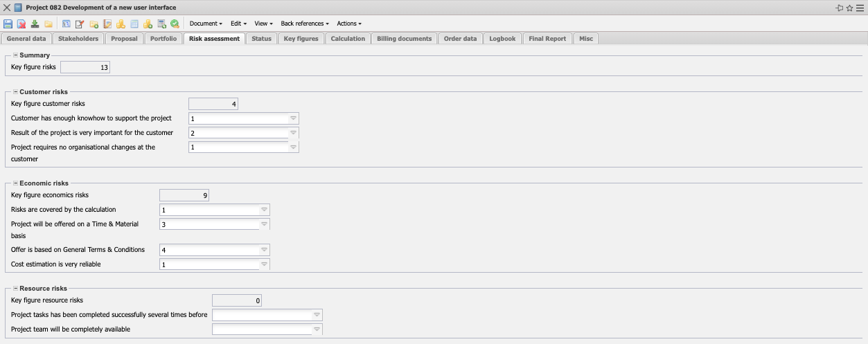Collapse the Resource risks section
This screenshot has height=344, width=868.
click(x=15, y=288)
